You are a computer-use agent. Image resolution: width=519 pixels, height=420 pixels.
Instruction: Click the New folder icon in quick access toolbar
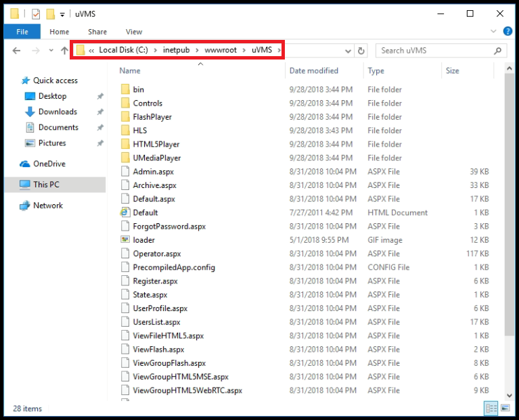pyautogui.click(x=50, y=14)
